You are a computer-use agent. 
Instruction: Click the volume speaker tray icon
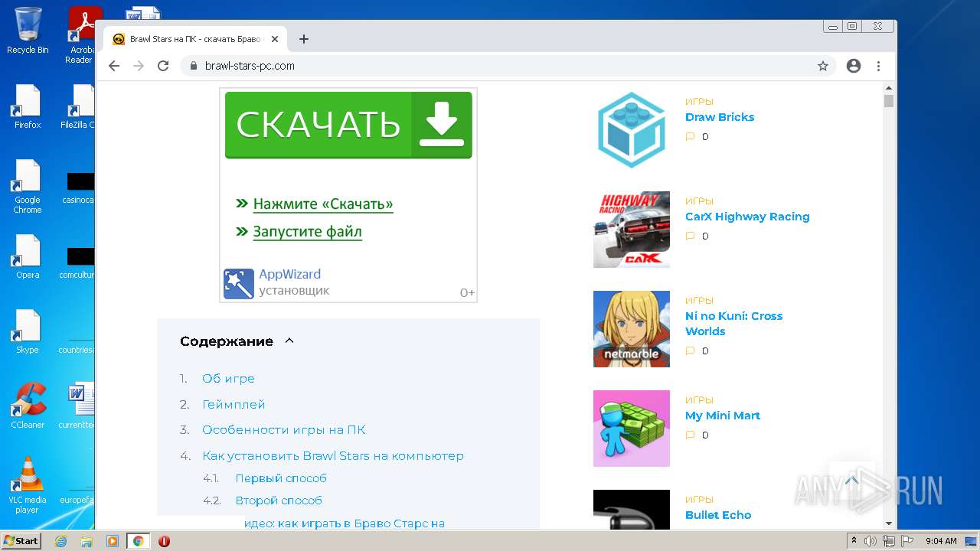pos(871,541)
